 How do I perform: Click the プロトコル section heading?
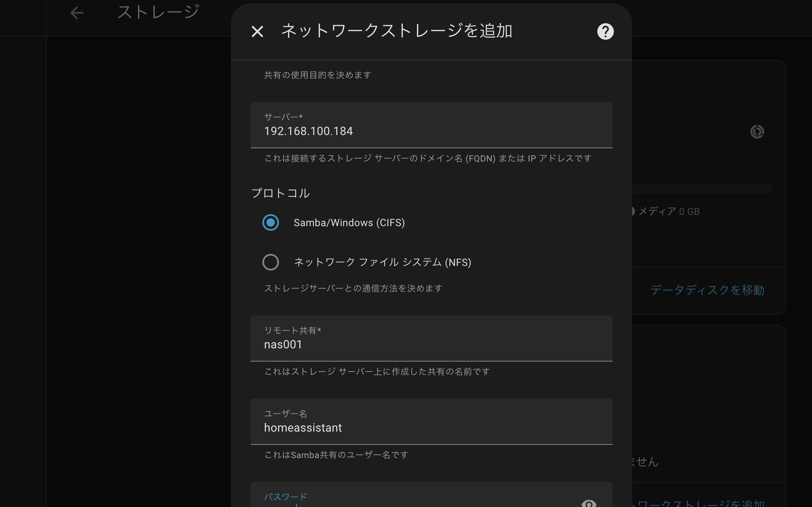(281, 193)
